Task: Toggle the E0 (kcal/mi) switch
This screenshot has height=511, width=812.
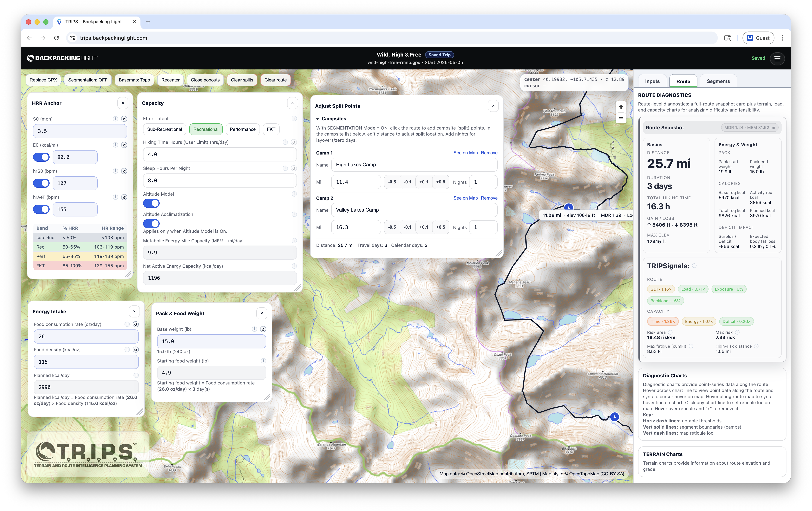Action: 41,157
